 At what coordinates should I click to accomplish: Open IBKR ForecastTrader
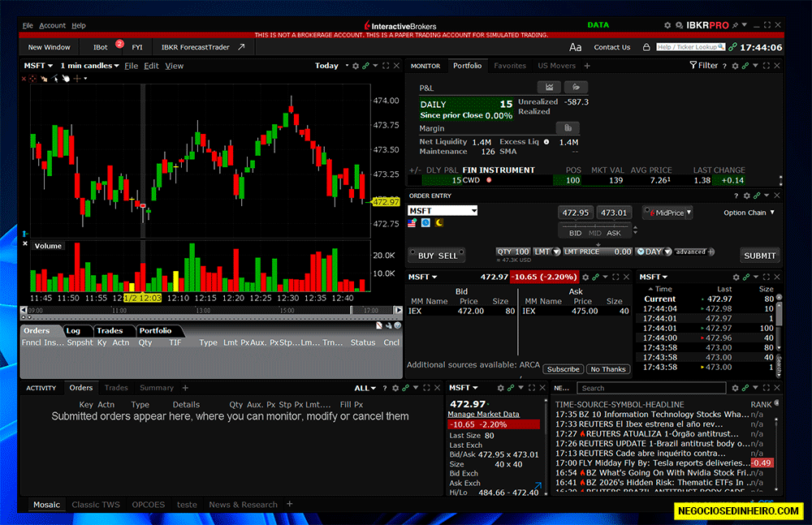coord(202,47)
